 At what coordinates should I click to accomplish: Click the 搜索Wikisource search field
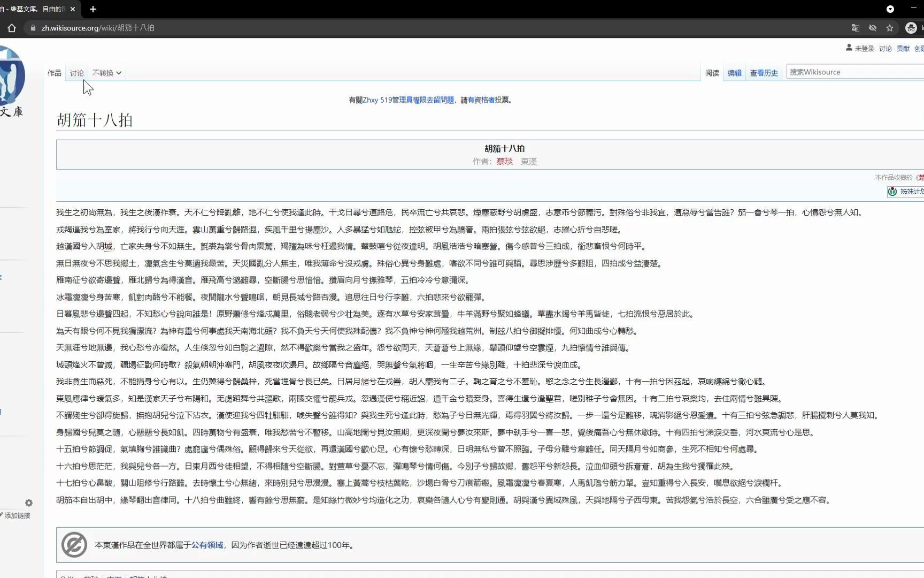tap(856, 72)
